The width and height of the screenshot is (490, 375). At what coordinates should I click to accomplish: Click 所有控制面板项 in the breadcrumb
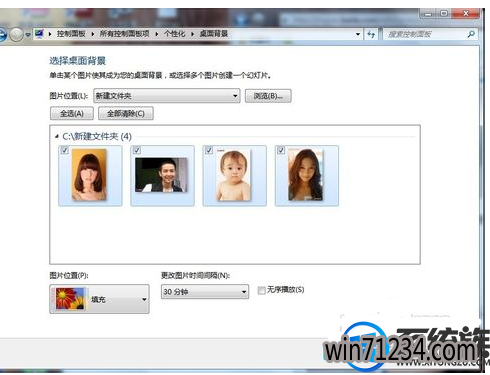pyautogui.click(x=124, y=34)
